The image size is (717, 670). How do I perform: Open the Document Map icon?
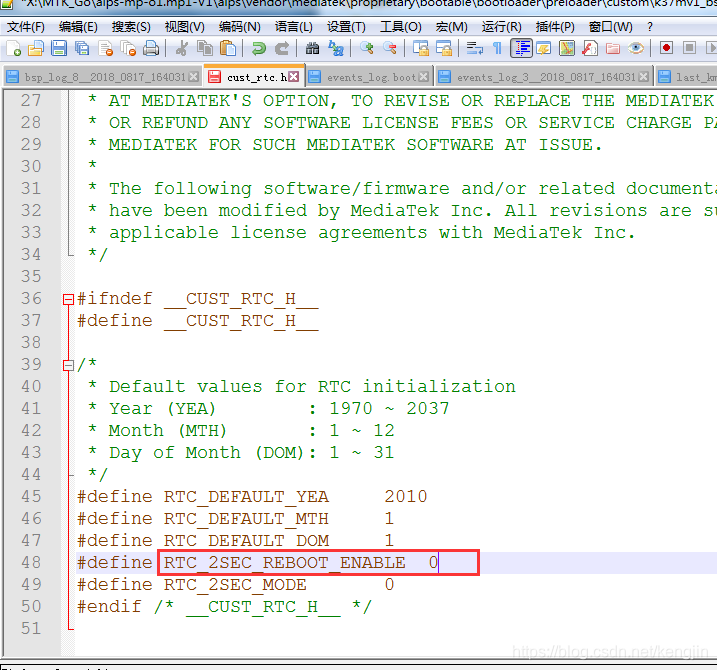567,48
